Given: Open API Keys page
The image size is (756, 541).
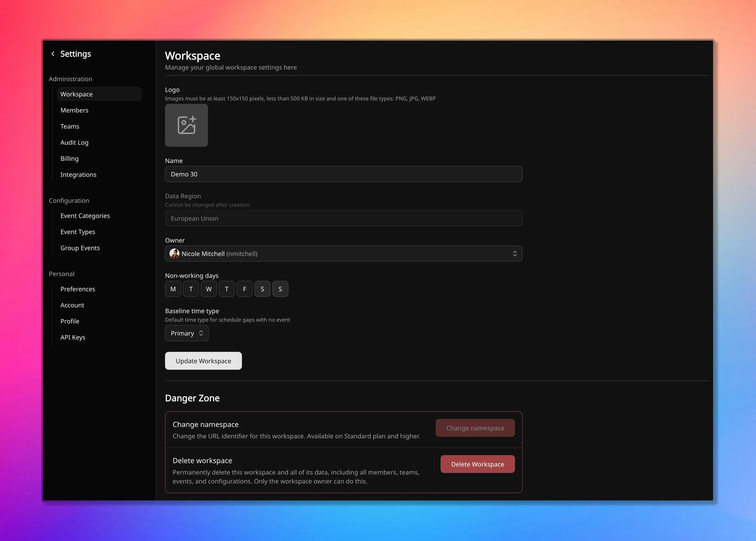Looking at the screenshot, I should [x=99, y=338].
